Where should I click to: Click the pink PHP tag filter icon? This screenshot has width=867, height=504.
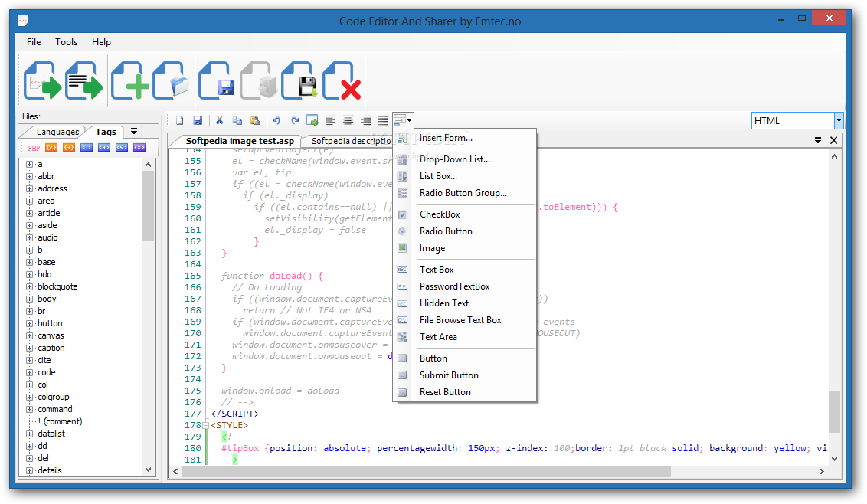point(34,148)
